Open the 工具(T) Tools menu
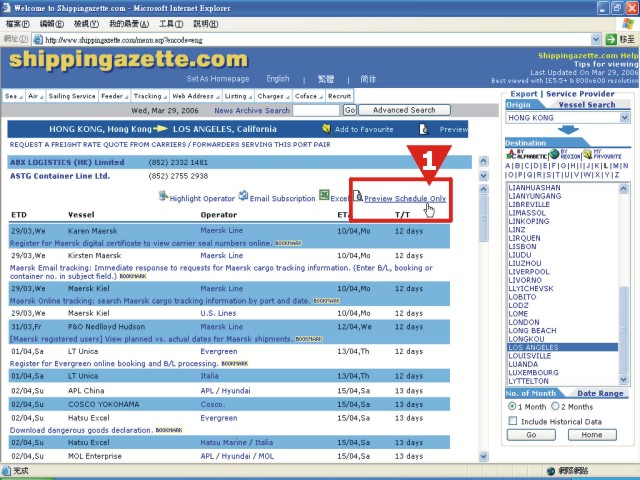Viewport: 640px width, 480px height. point(171,24)
